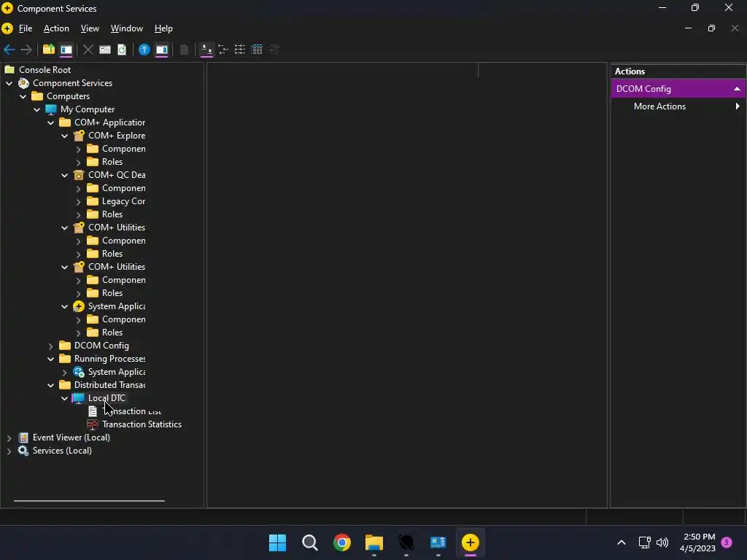Click the My Computer node icon
Viewport: 747px width, 560px height.
click(51, 109)
